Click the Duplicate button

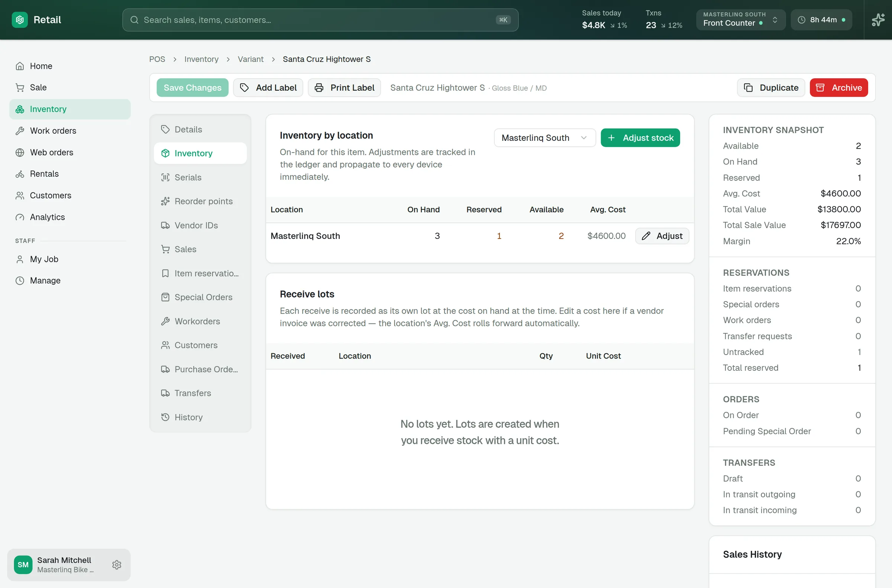pos(771,88)
